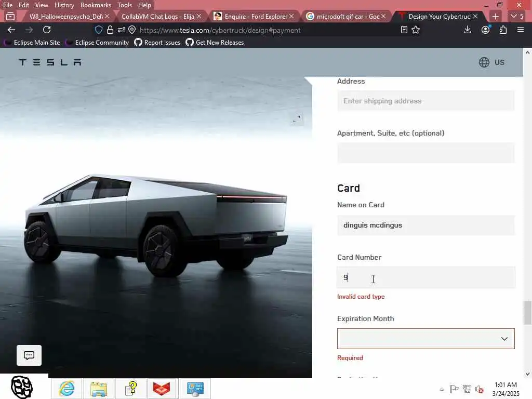Screen dimensions: 532x399
Task: Toggle reader view icon
Action: (404, 30)
